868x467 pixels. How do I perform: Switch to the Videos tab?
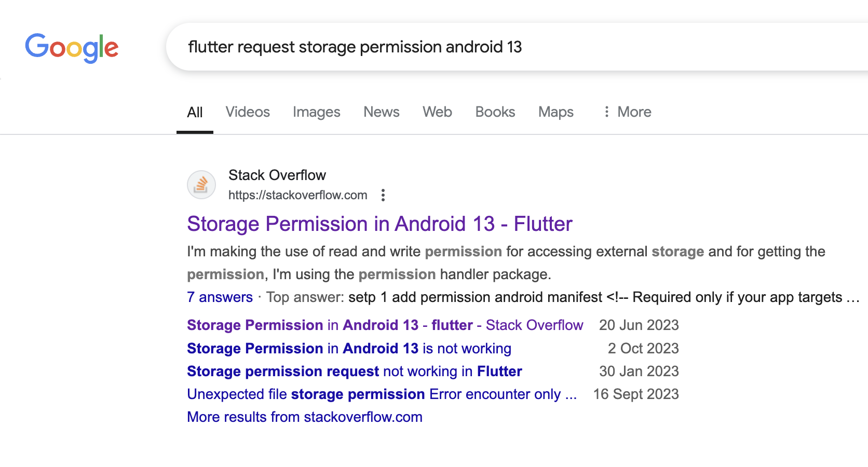point(248,112)
